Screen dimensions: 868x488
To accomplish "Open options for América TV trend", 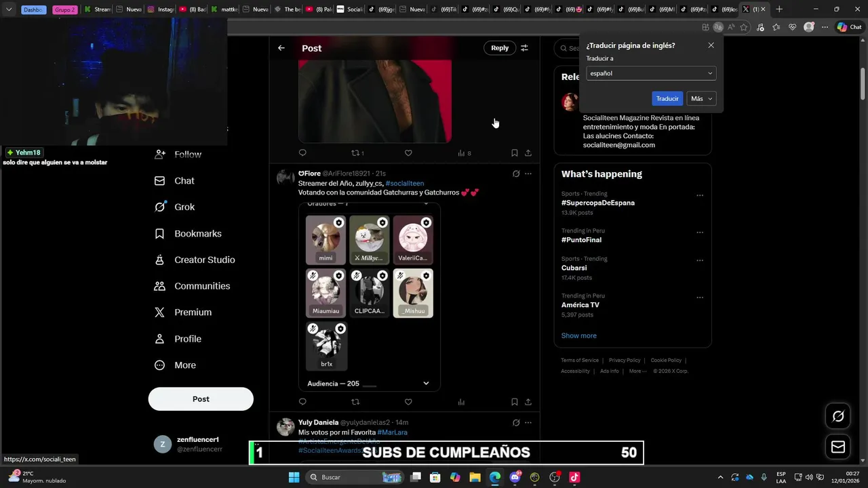I will coord(700,298).
